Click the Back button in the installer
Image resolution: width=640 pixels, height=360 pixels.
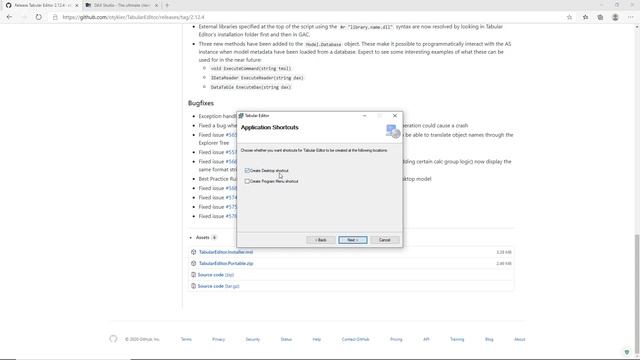coord(321,240)
